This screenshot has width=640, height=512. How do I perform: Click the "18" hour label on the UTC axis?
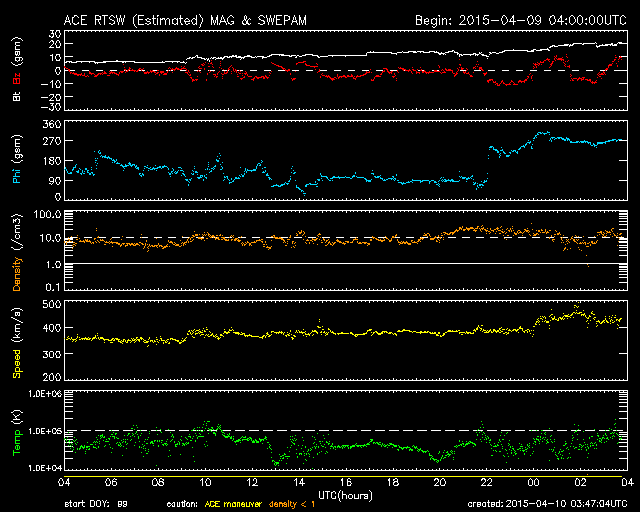[393, 483]
